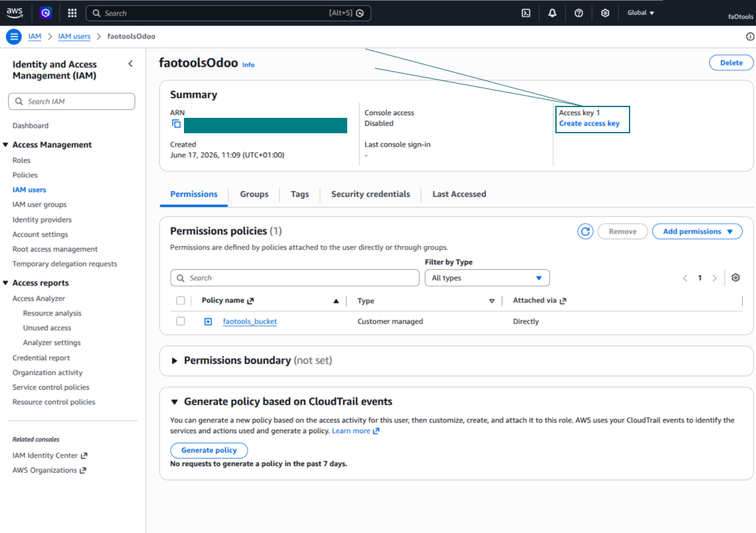Expand the faotools_bucket policy details
756x533 pixels.
click(208, 321)
